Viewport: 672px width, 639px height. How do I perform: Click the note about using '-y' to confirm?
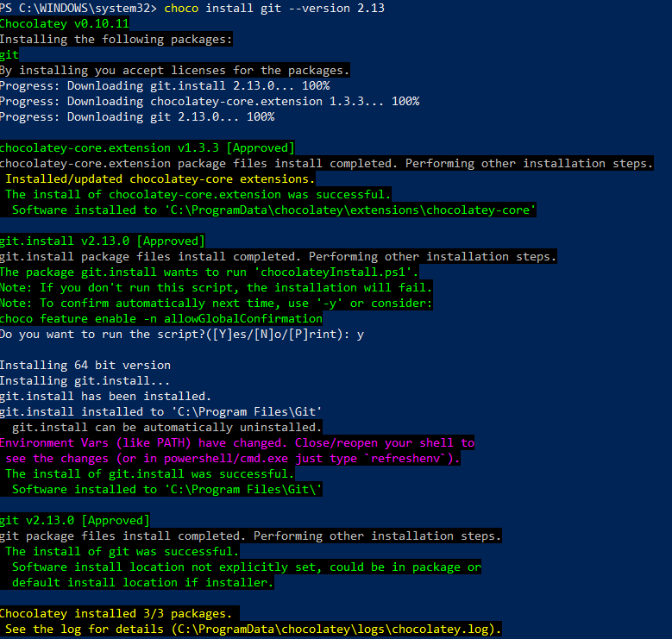tap(216, 303)
